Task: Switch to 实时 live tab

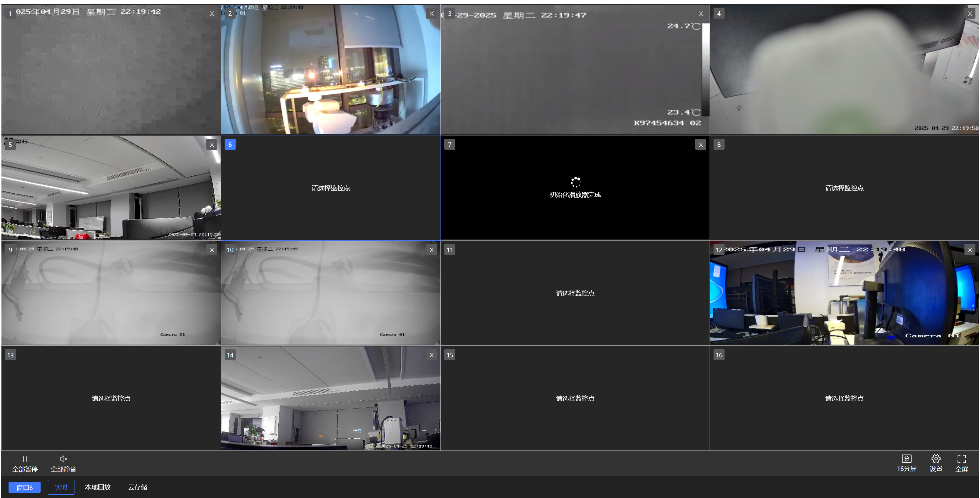Action: pyautogui.click(x=61, y=487)
